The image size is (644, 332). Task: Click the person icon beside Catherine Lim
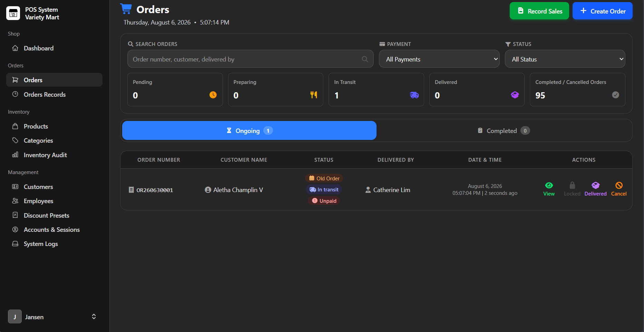point(368,190)
